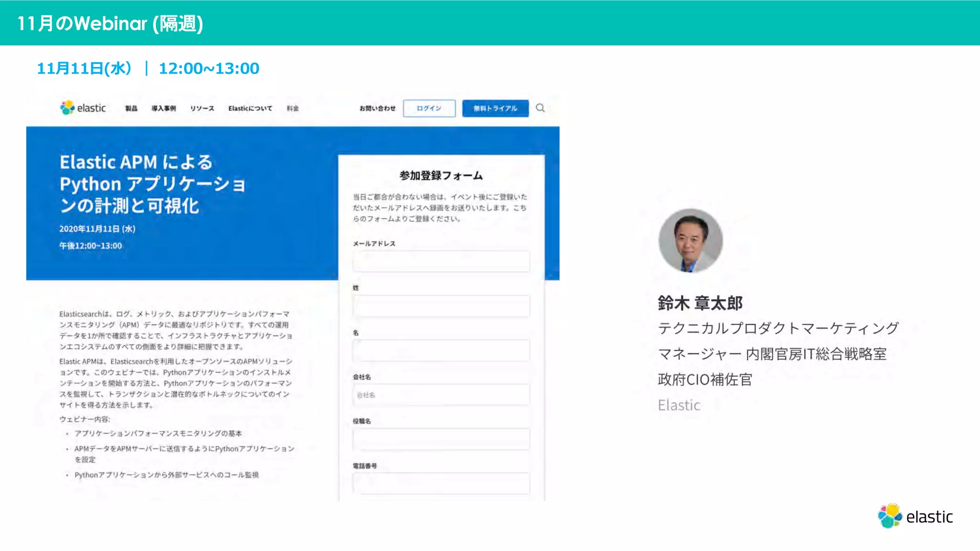The height and width of the screenshot is (551, 980).
Task: Click the elastic logo at slide bottom
Action: coord(915,516)
